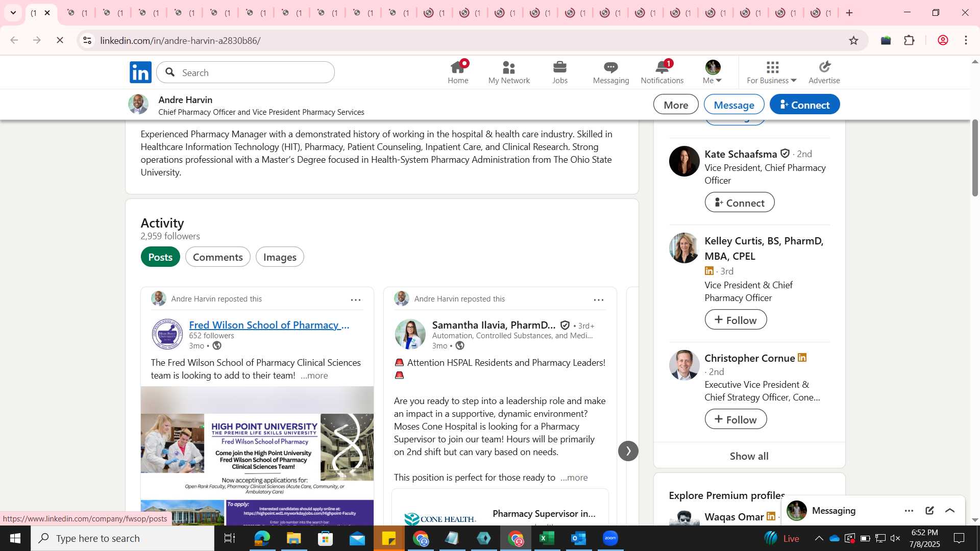Viewport: 980px width, 551px height.
Task: Open Chrome profile avatar icon
Action: click(x=943, y=40)
